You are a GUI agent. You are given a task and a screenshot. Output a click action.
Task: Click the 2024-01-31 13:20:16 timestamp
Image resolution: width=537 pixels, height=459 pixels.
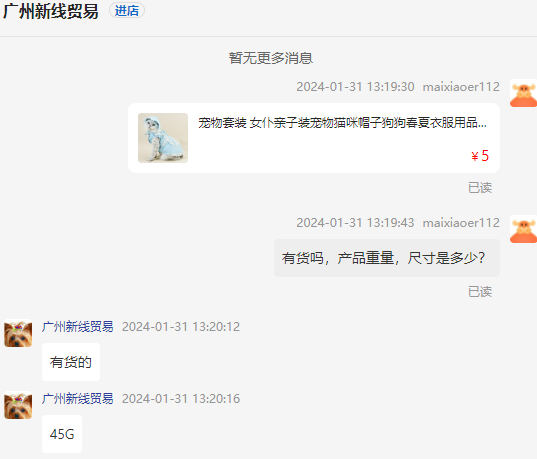coord(181,399)
